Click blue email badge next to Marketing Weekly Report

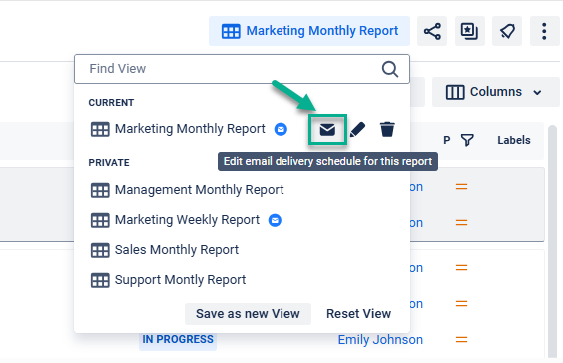tap(275, 220)
